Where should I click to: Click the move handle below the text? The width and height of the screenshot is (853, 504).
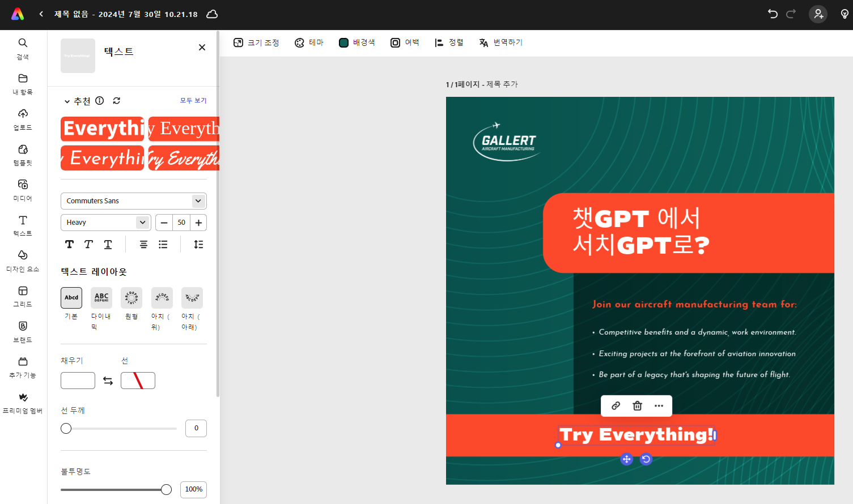click(626, 459)
